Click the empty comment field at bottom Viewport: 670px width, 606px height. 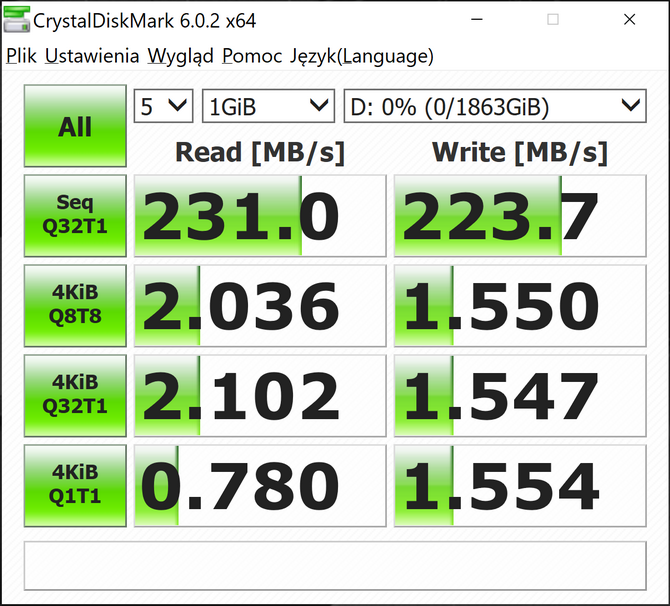click(335, 566)
